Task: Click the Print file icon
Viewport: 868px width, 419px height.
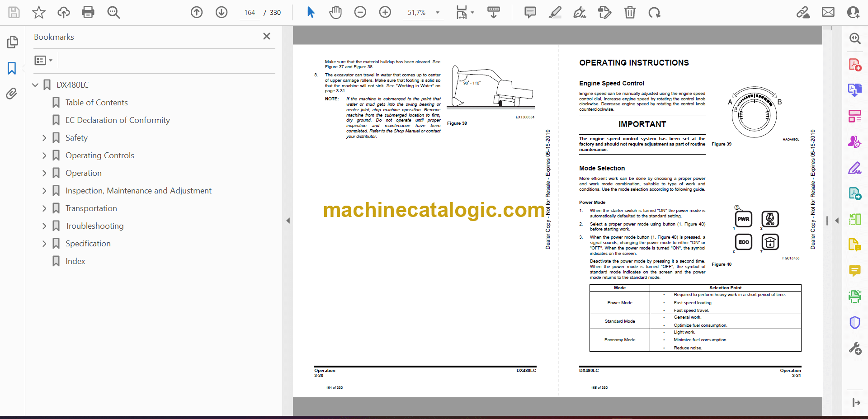Action: click(x=88, y=12)
